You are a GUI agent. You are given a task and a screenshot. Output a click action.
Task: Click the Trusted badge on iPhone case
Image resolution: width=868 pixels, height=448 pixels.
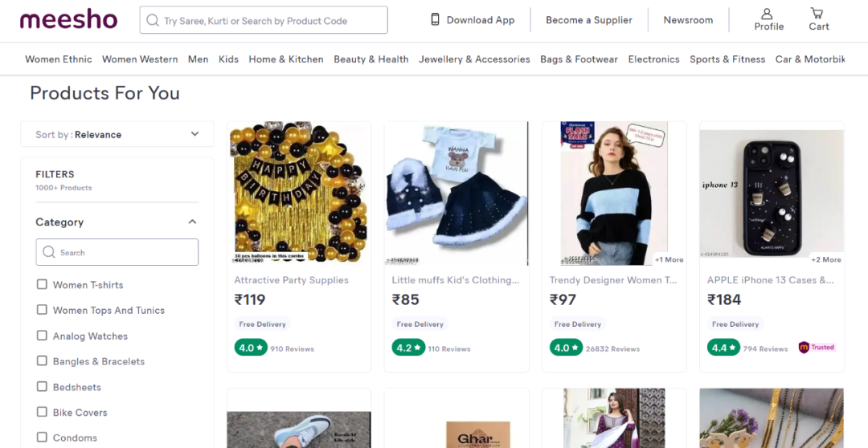point(817,348)
